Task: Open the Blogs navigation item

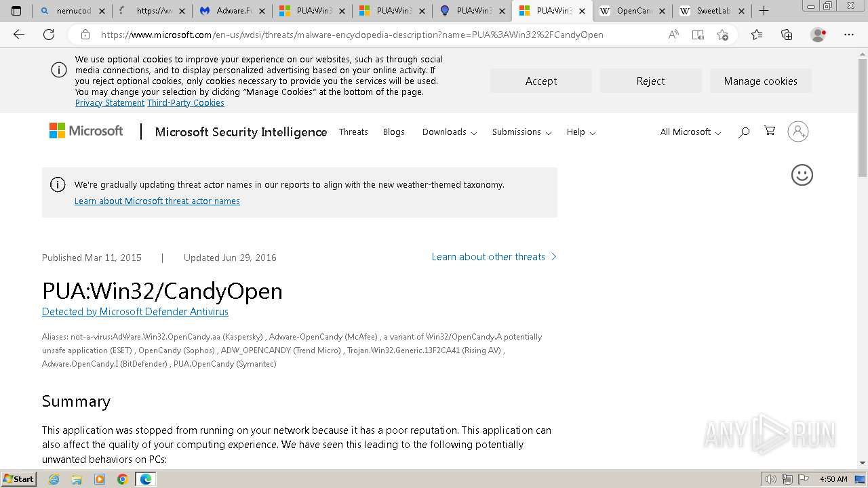Action: 393,132
